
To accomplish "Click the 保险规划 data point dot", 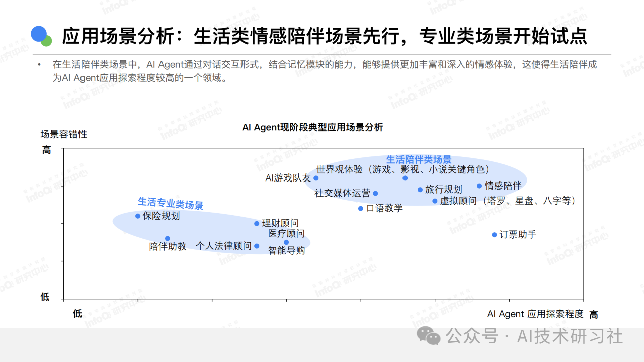I will tap(138, 216).
